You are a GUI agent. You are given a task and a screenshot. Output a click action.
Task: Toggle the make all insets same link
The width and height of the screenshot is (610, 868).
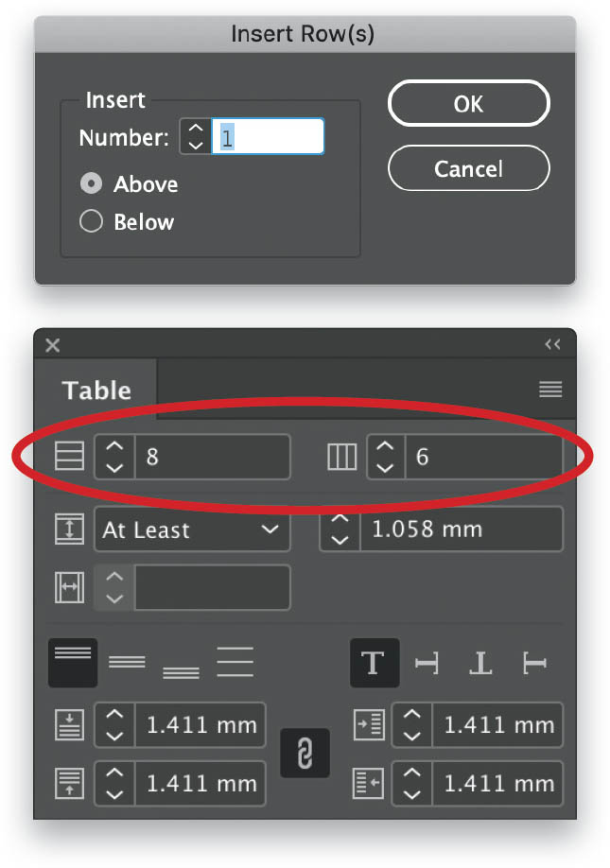[305, 754]
